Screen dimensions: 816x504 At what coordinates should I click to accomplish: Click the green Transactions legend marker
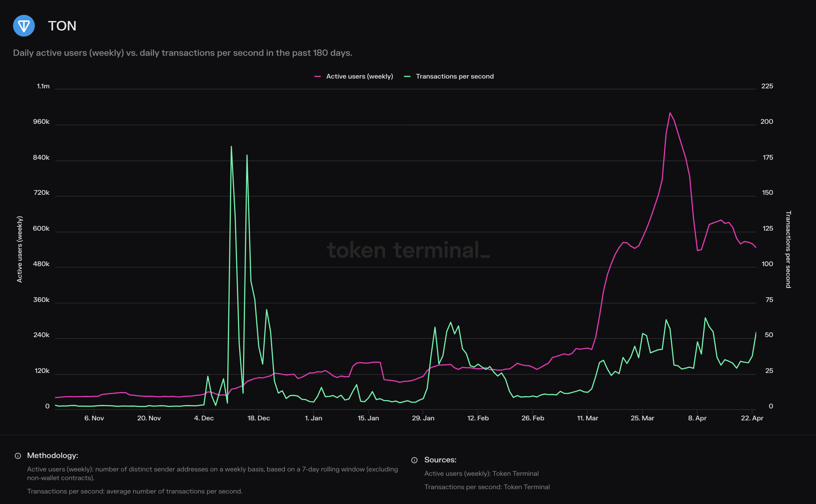coord(407,76)
